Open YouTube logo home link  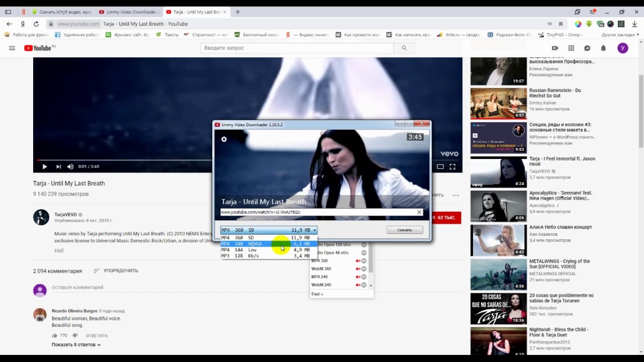39,48
